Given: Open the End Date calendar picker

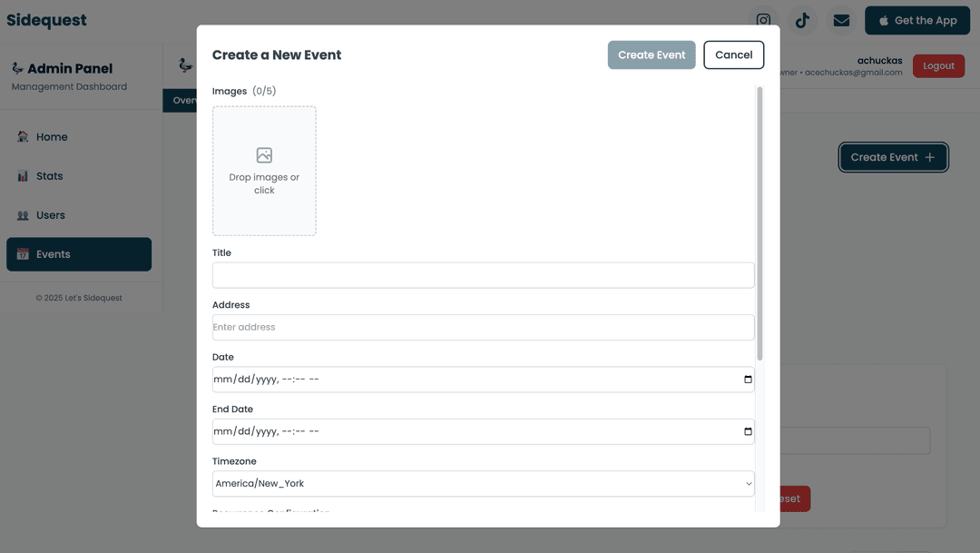Looking at the screenshot, I should (746, 431).
